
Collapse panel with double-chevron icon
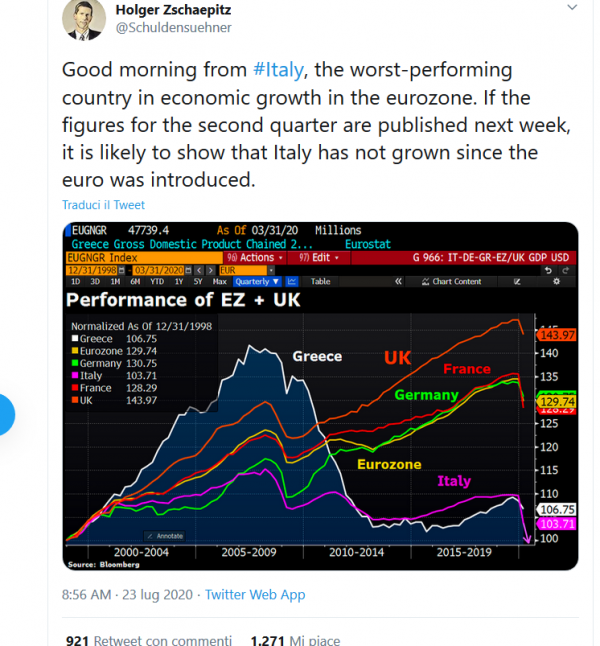(398, 281)
